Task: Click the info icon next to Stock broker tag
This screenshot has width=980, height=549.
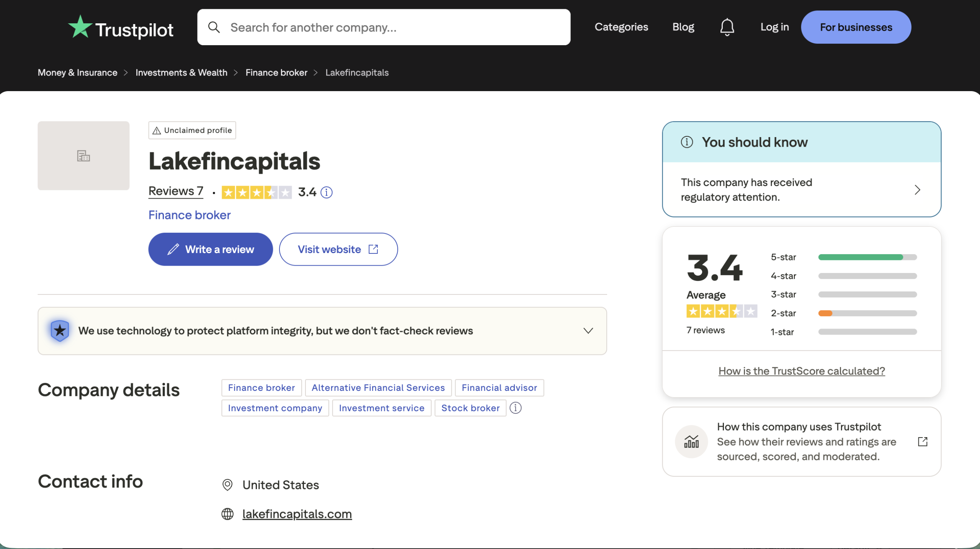Action: pyautogui.click(x=515, y=408)
